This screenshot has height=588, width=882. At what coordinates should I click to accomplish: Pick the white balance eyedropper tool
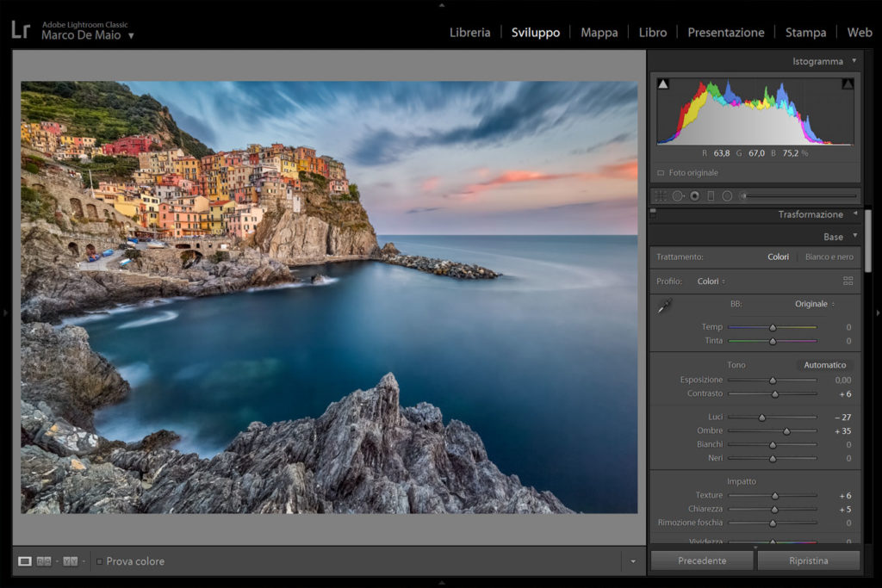(x=664, y=306)
